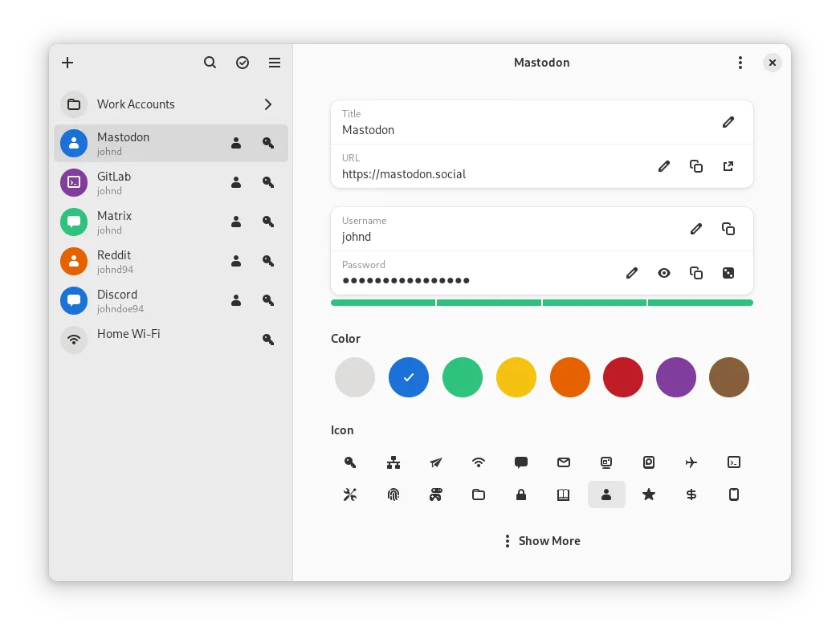Open the three-dot menu for Mastodon
This screenshot has height=635, width=840.
740,62
